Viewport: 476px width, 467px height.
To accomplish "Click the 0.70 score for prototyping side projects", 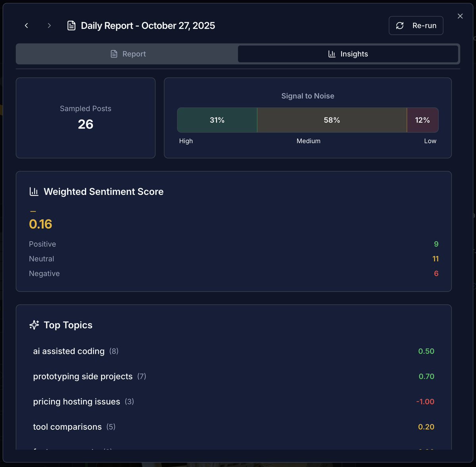I will (426, 376).
